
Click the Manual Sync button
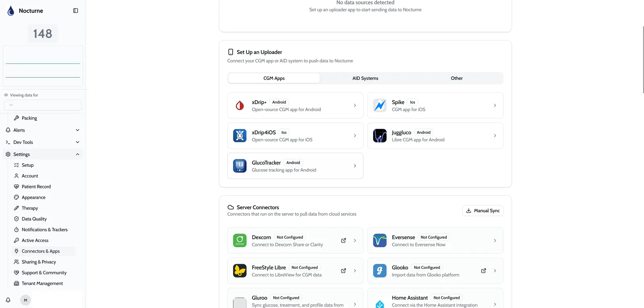pyautogui.click(x=483, y=211)
